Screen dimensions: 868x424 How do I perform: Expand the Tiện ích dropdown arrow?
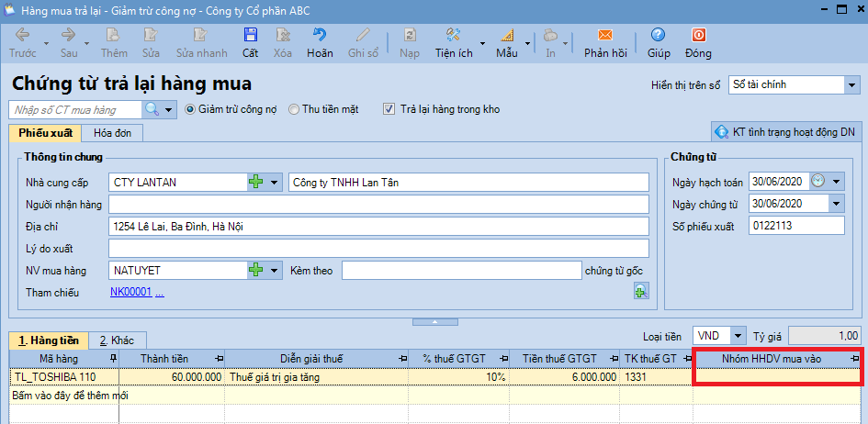coord(483,42)
